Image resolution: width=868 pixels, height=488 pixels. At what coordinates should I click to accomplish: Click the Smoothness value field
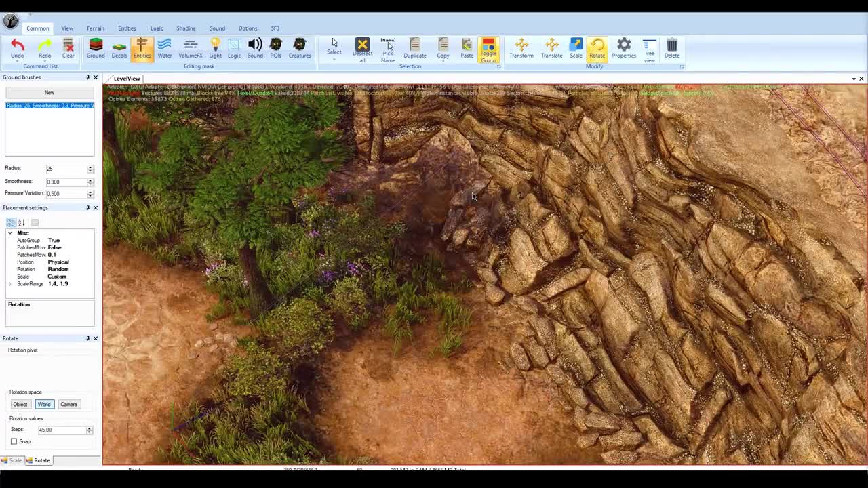(66, 182)
